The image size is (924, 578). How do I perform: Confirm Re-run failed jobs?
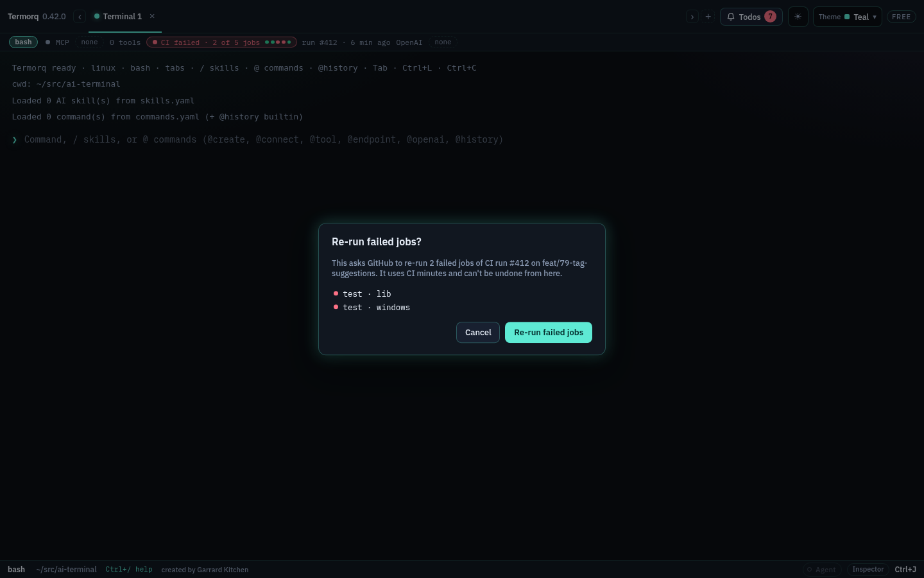click(x=549, y=332)
